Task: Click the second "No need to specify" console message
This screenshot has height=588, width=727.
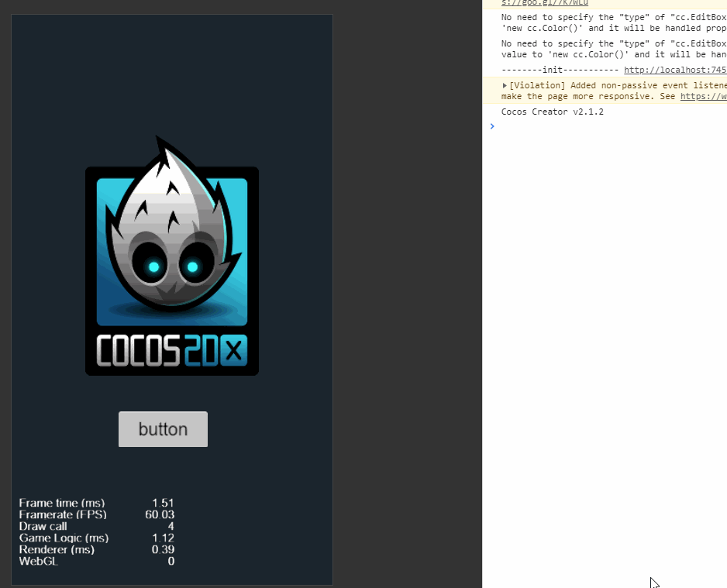Action: pyautogui.click(x=614, y=49)
